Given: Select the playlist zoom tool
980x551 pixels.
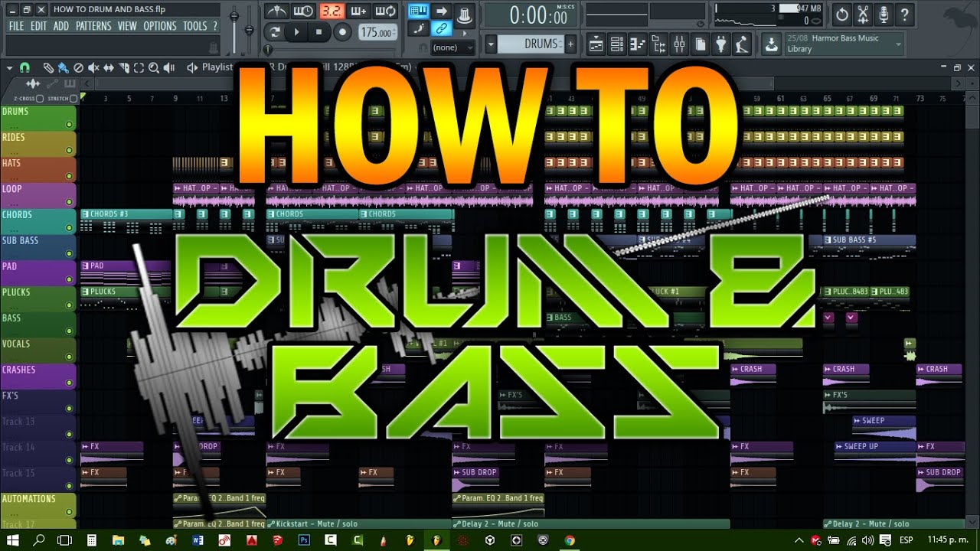Looking at the screenshot, I should point(153,67).
